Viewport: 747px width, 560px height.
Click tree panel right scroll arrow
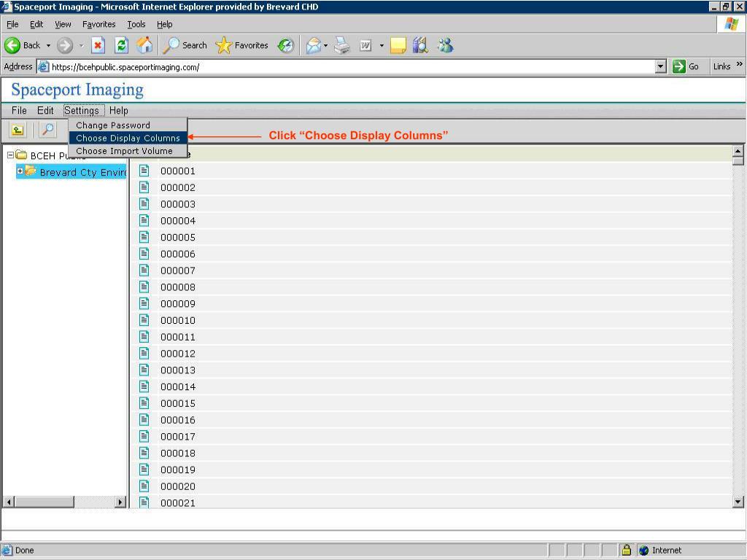(120, 502)
